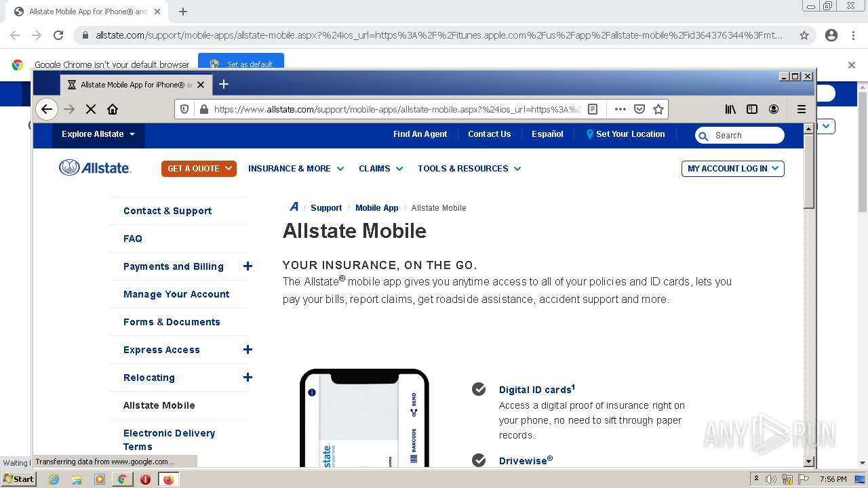Open FAQ sidebar link
This screenshot has height=488, width=868.
[x=133, y=239]
